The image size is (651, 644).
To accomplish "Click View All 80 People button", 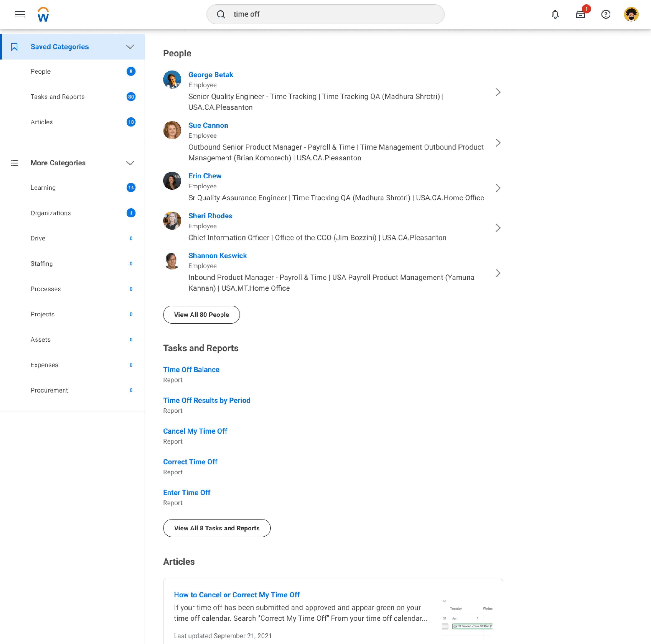I will 201,315.
